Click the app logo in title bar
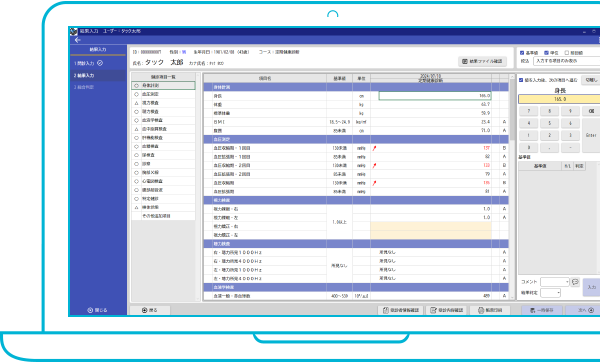The image size is (600, 362). (74, 31)
